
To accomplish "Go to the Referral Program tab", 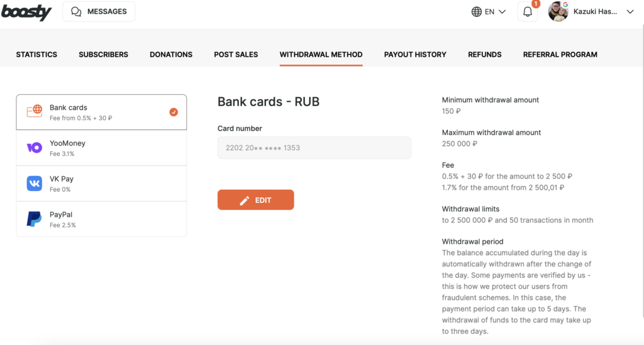I will [560, 55].
